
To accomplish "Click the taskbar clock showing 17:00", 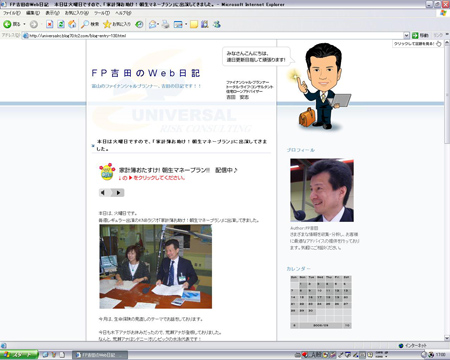I will point(441,355).
